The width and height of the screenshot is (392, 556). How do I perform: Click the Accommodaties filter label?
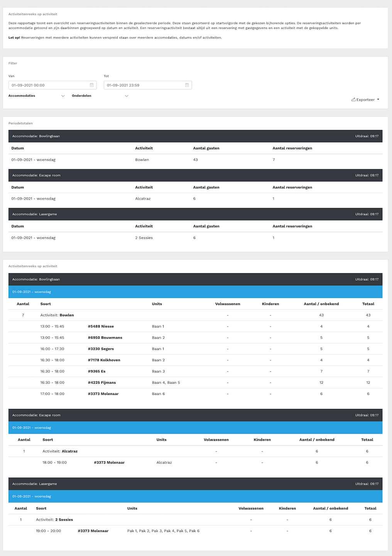(x=22, y=96)
